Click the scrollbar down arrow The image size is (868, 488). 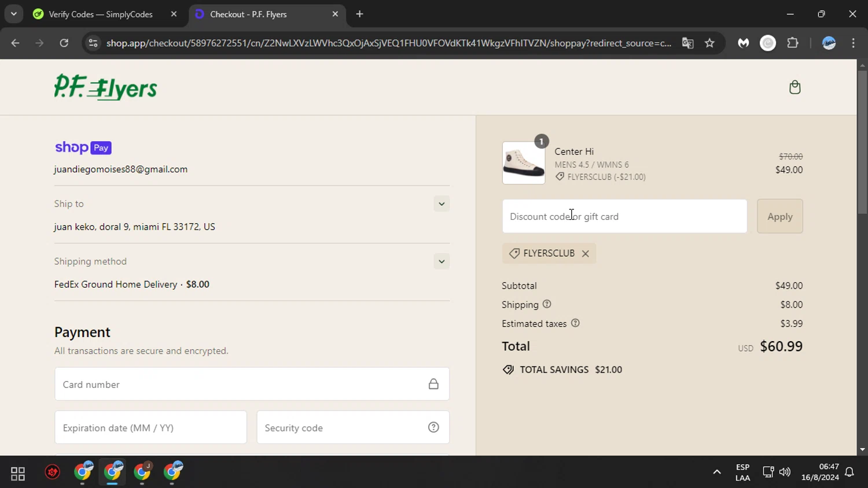[x=862, y=450]
